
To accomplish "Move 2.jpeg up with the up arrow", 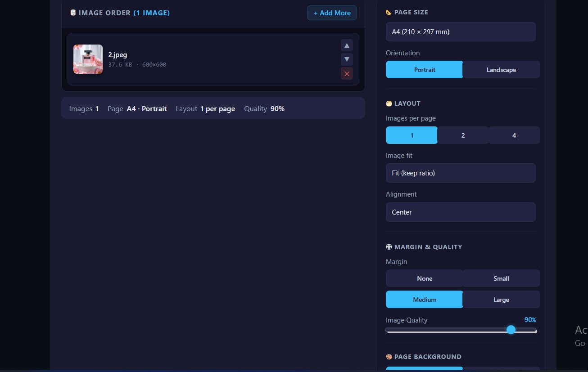I will [x=347, y=45].
